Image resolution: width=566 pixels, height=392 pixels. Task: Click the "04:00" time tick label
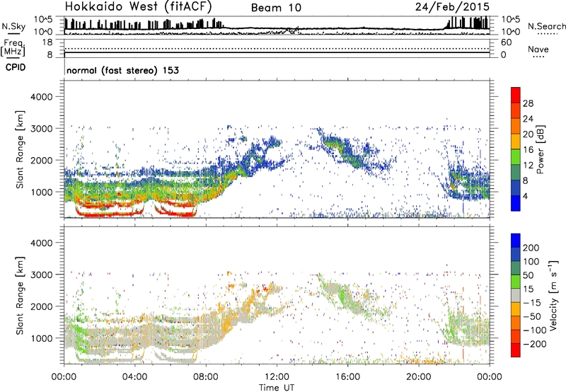134,377
